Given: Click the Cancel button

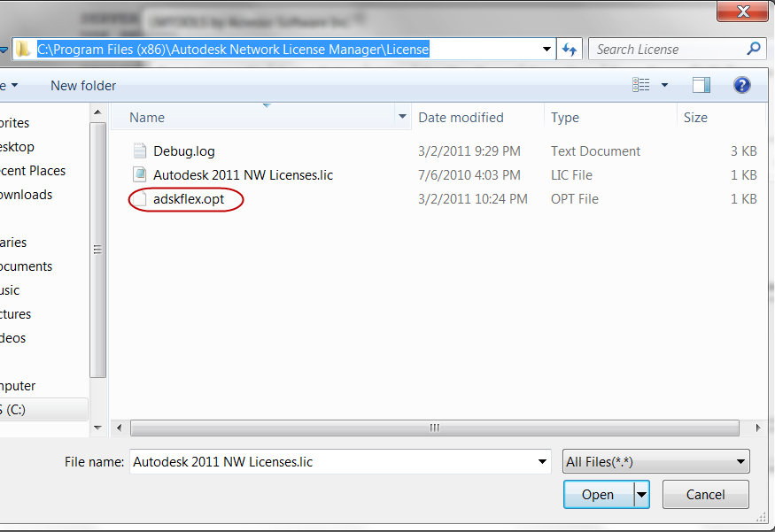Looking at the screenshot, I should pos(705,495).
